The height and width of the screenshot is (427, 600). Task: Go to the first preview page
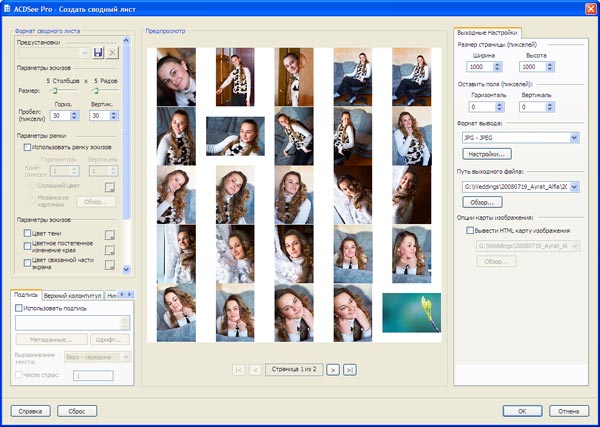[238, 369]
